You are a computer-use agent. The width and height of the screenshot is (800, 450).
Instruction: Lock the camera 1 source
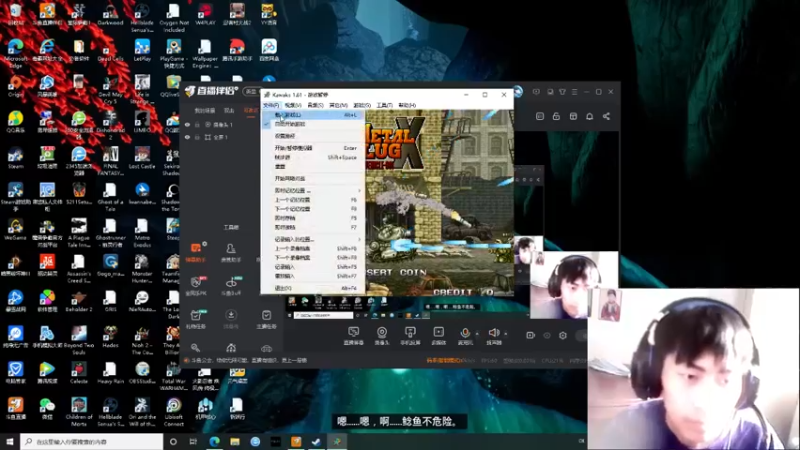tap(197, 124)
